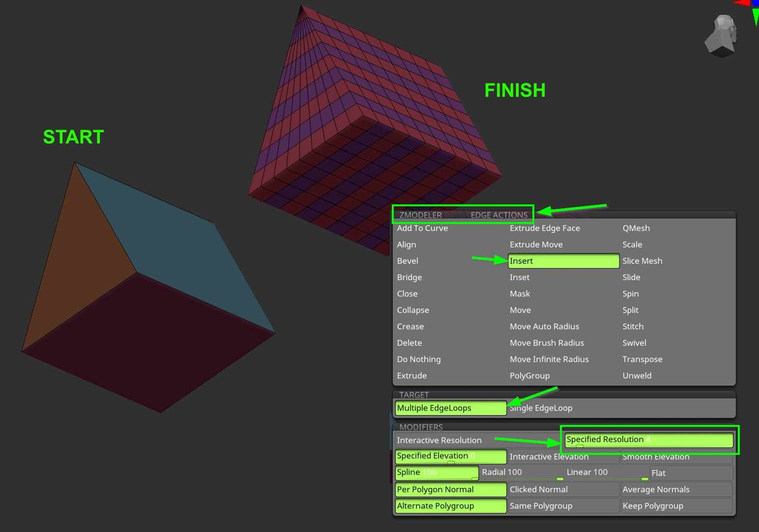Choose the Slice Mesh action

(x=642, y=261)
